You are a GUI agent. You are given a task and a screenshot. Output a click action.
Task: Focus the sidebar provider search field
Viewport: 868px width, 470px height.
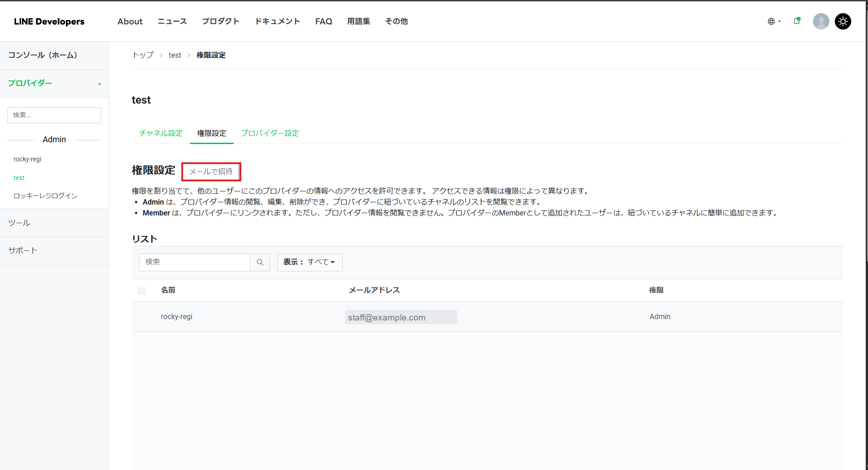54,115
